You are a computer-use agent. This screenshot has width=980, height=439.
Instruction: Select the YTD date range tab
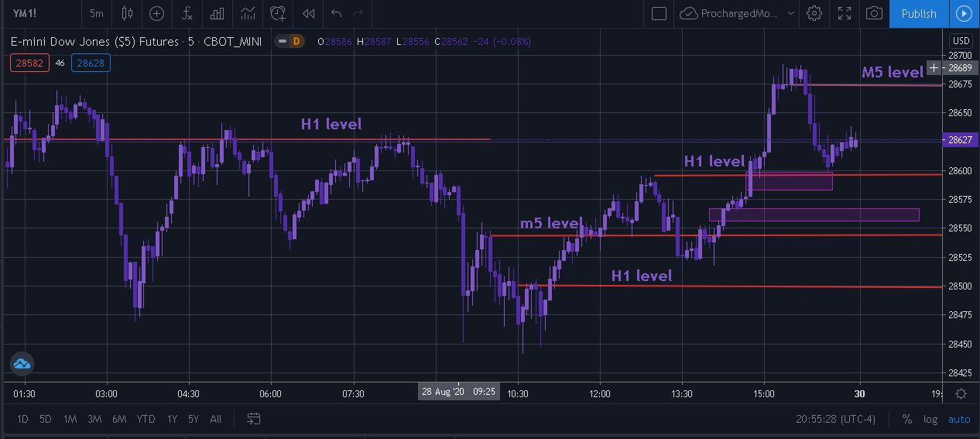(x=146, y=419)
